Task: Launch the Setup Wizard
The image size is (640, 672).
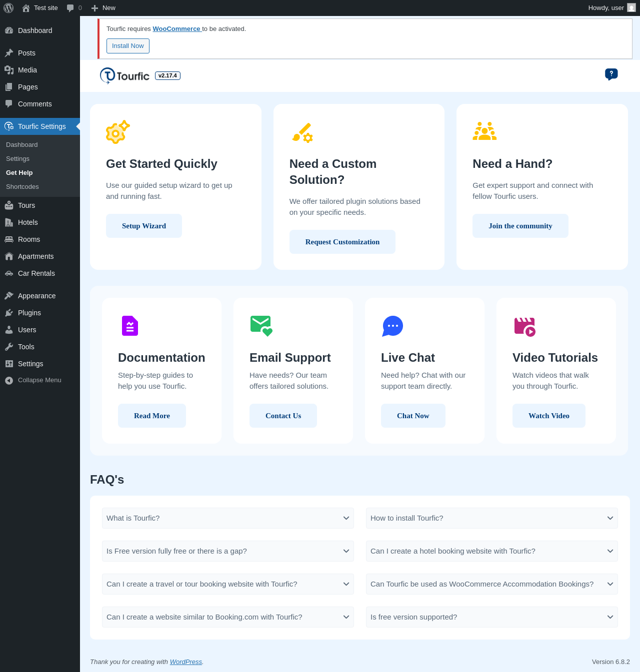Action: click(144, 226)
